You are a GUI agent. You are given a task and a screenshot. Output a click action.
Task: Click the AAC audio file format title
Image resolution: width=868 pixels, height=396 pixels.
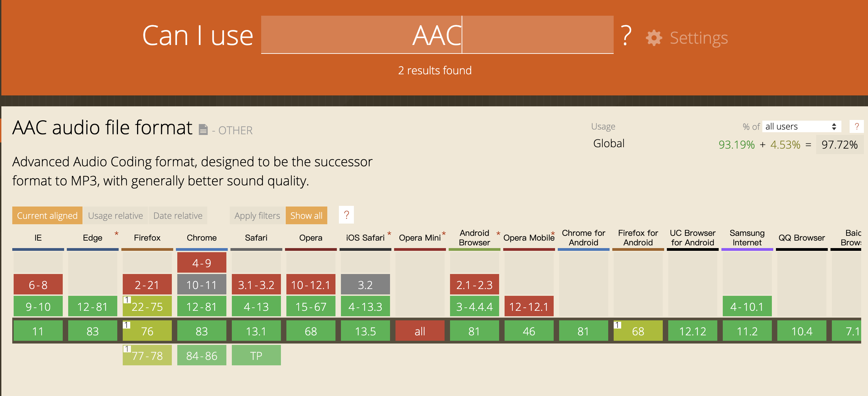pos(102,128)
